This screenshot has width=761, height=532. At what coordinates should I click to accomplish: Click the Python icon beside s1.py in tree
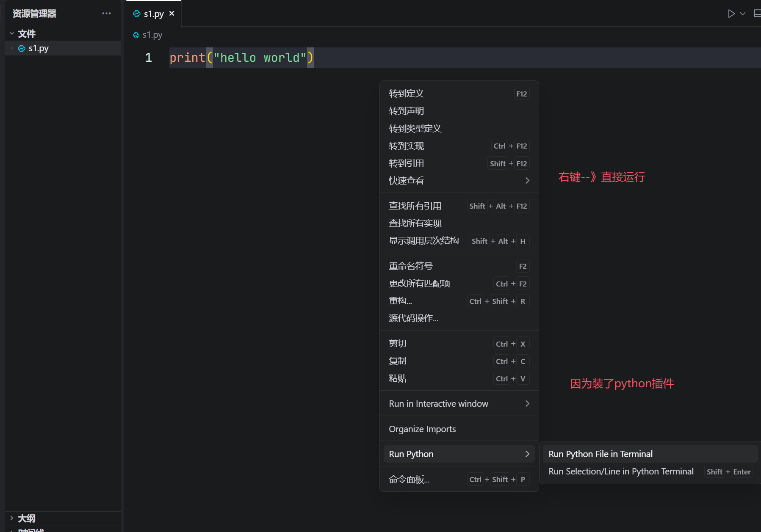coord(22,49)
